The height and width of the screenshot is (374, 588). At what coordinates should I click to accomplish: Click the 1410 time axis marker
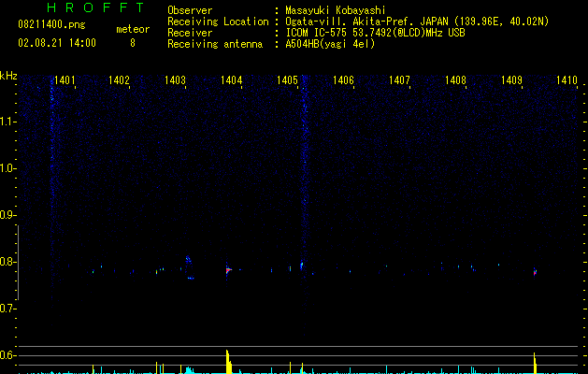(x=566, y=80)
